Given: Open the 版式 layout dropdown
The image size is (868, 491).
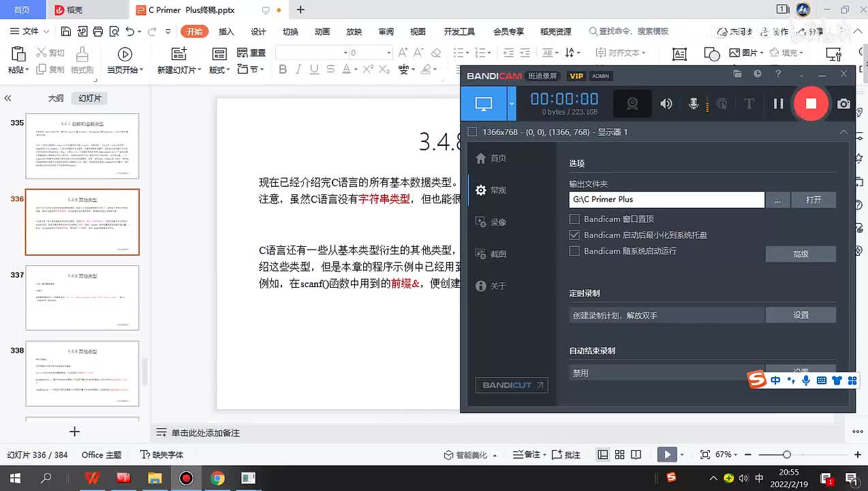Looking at the screenshot, I should (219, 70).
